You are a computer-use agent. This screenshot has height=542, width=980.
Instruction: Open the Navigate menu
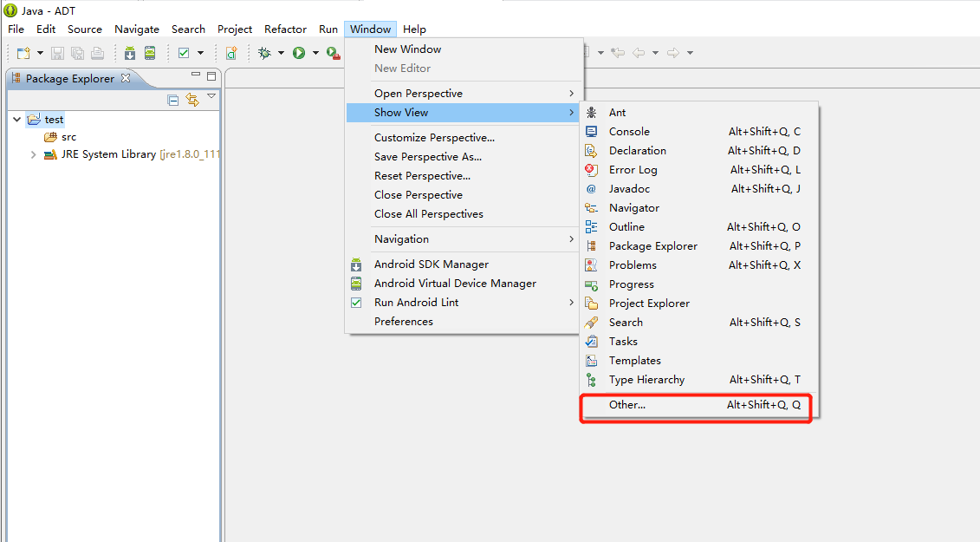click(137, 29)
